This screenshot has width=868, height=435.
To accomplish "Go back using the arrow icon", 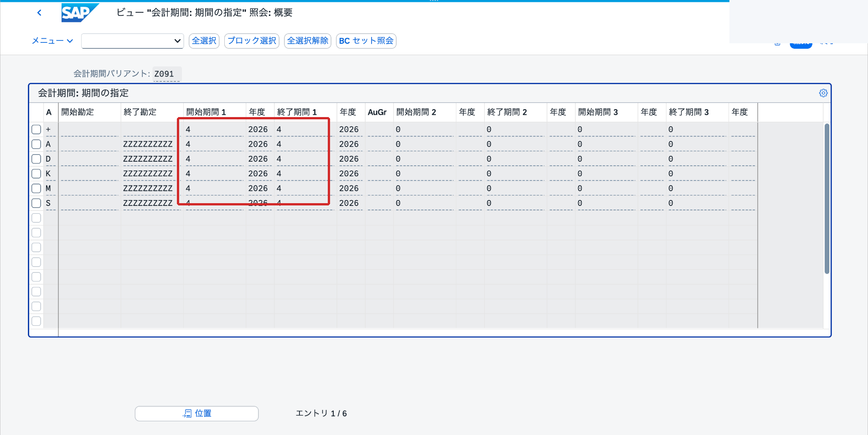I will [x=39, y=13].
